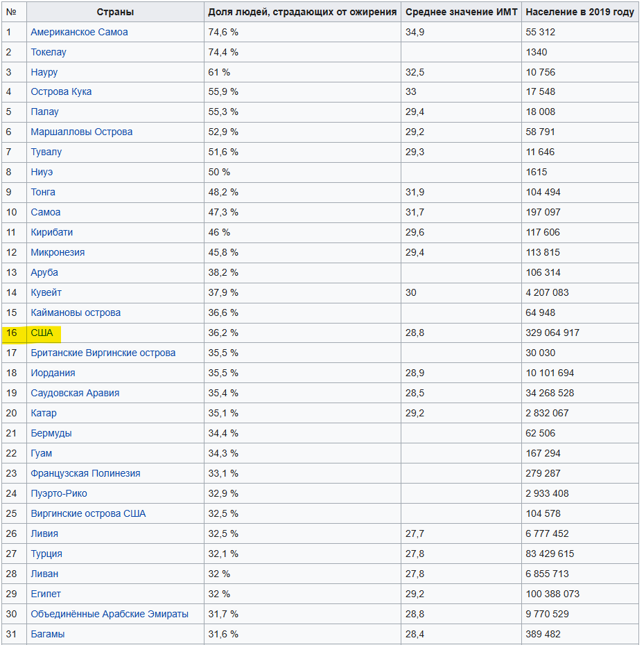Follow the Объединённые Арабские Эмираты link
This screenshot has width=644, height=645.
(x=110, y=614)
